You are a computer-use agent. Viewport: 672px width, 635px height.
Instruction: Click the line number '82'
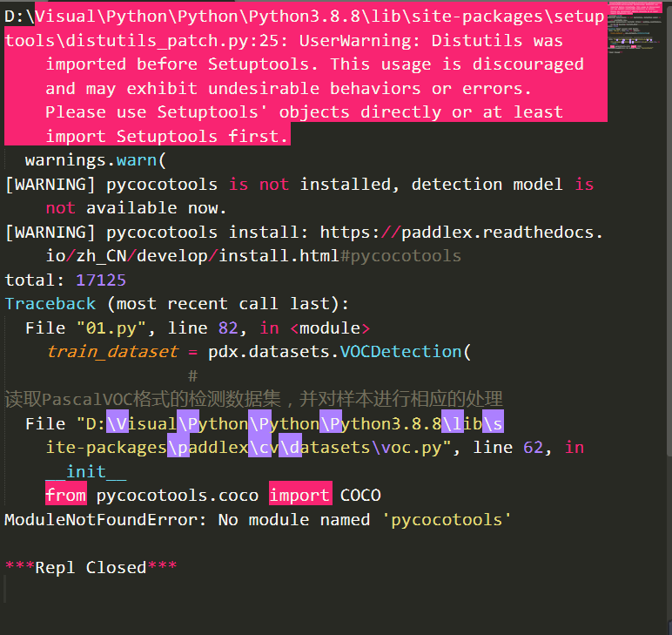point(228,328)
